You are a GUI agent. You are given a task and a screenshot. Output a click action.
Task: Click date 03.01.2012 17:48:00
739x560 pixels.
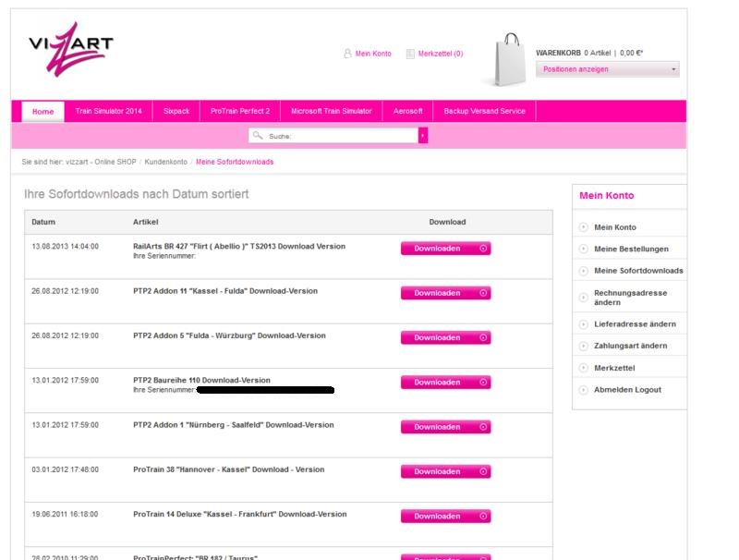pyautogui.click(x=65, y=469)
